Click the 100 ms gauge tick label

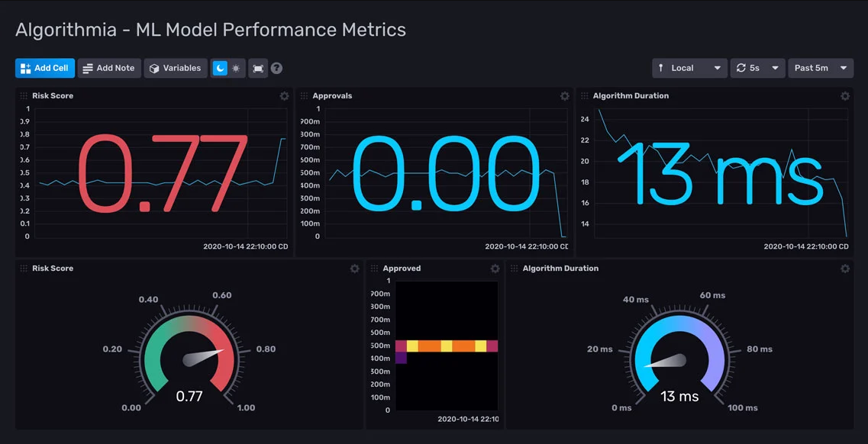pos(742,408)
